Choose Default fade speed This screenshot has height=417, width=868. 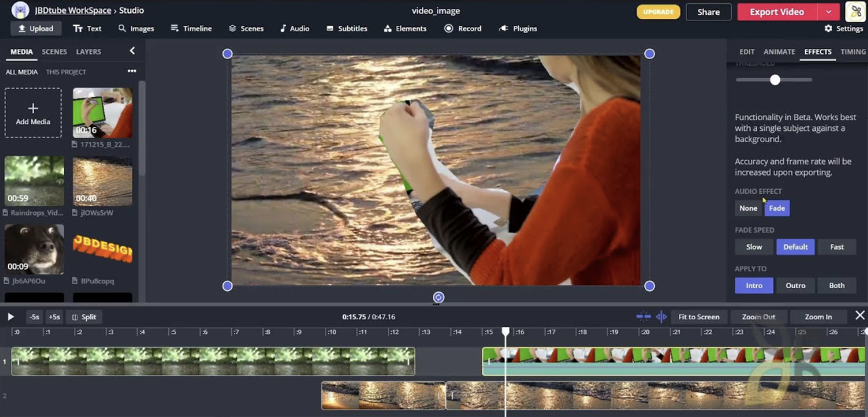pos(795,247)
